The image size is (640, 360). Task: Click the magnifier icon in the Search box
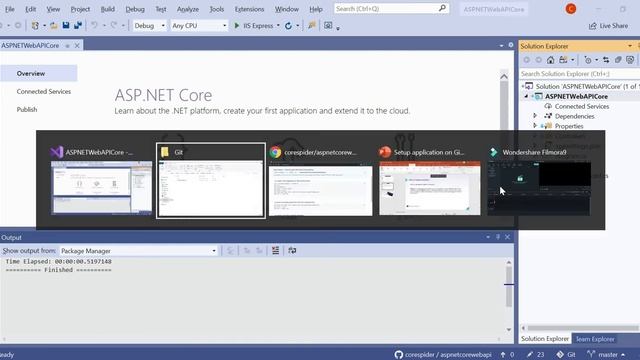[x=442, y=8]
